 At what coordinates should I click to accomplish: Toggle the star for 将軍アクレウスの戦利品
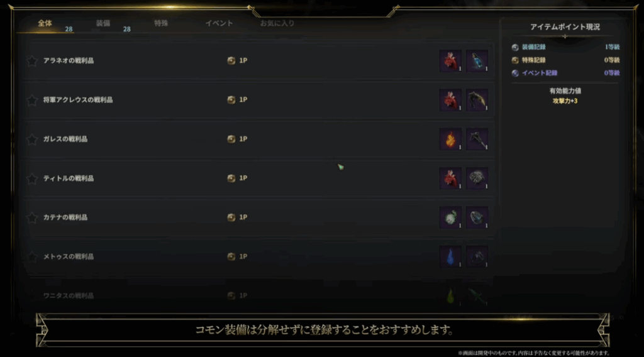32,100
